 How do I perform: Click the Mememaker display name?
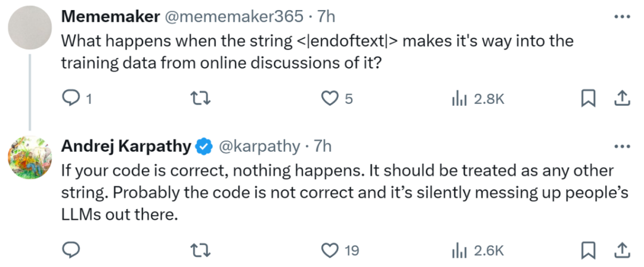point(110,17)
